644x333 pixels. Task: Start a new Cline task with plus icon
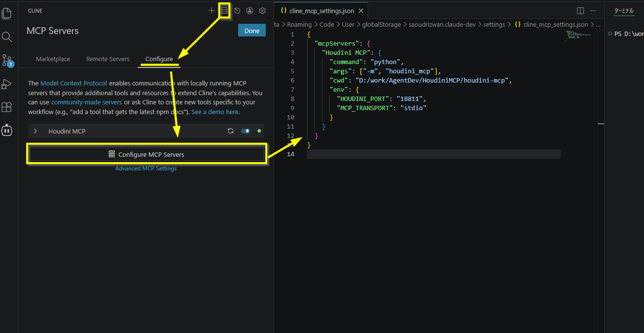[211, 10]
